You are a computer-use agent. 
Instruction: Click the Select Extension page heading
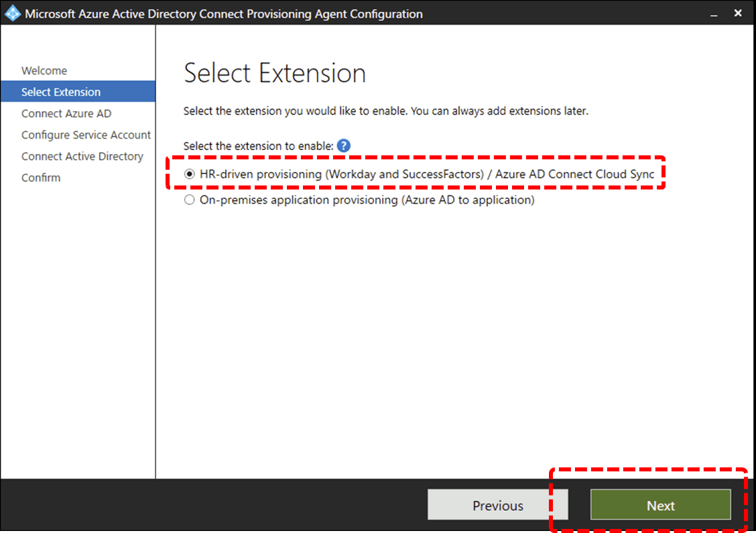coord(275,73)
